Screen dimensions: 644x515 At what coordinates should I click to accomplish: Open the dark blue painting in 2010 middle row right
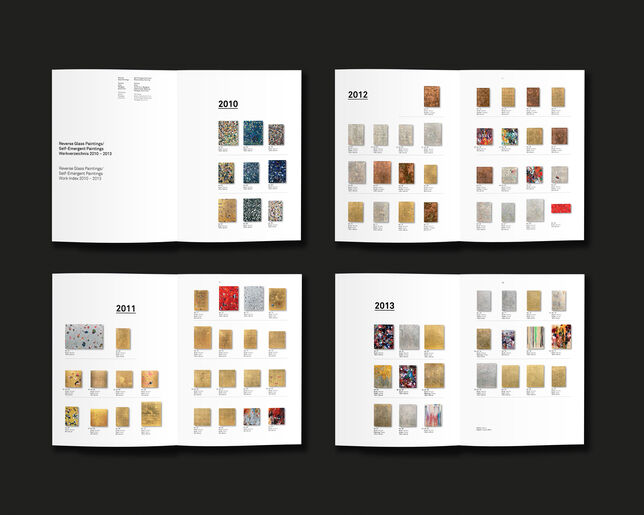point(276,171)
